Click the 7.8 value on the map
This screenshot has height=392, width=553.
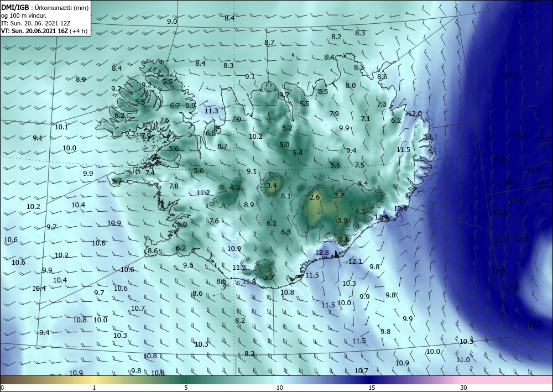pyautogui.click(x=174, y=186)
